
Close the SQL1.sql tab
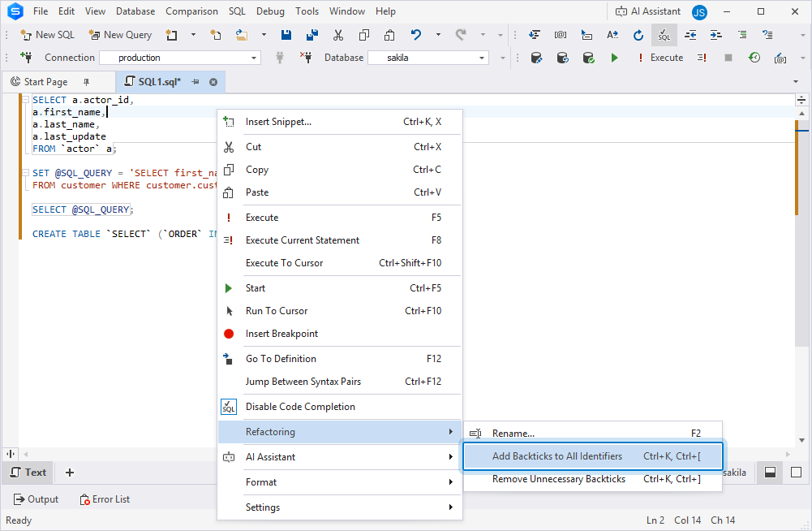[x=213, y=82]
